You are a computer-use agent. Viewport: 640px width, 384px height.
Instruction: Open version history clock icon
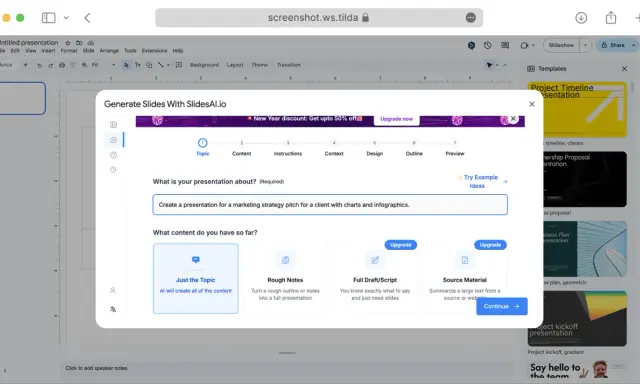[x=487, y=45]
